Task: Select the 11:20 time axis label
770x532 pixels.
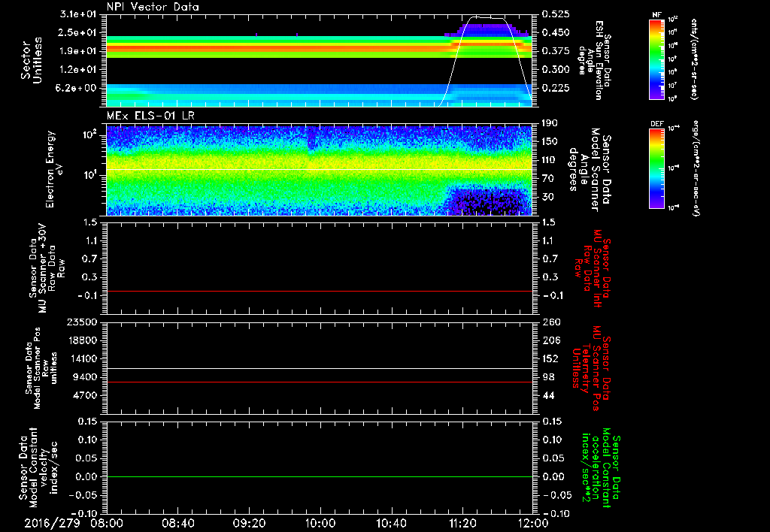Action: pyautogui.click(x=462, y=521)
